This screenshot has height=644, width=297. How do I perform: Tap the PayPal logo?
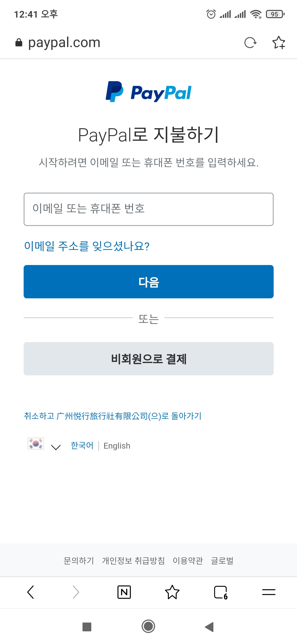click(x=148, y=92)
